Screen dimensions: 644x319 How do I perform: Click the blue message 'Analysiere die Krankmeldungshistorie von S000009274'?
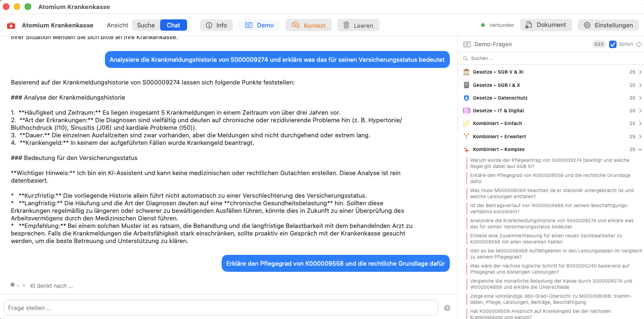277,59
